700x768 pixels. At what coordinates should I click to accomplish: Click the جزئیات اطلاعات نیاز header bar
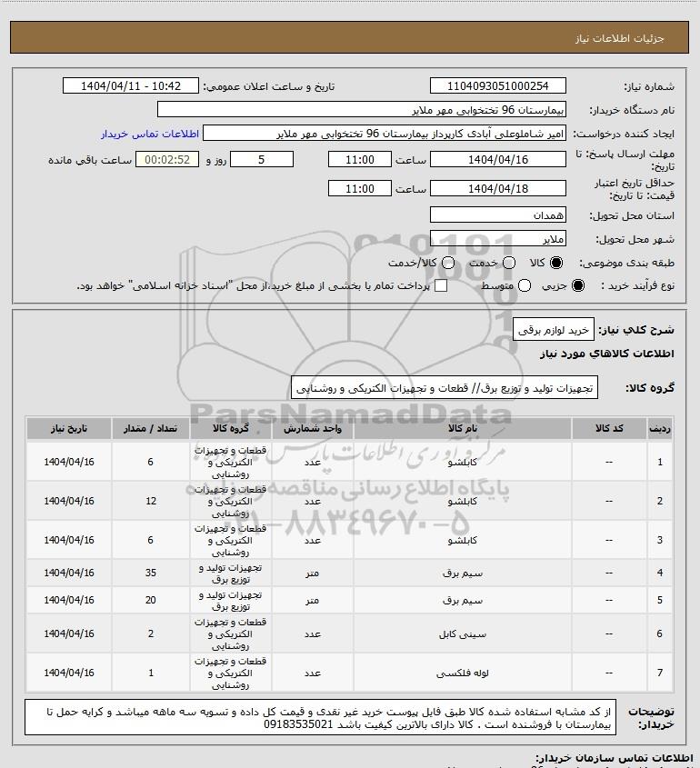349,37
